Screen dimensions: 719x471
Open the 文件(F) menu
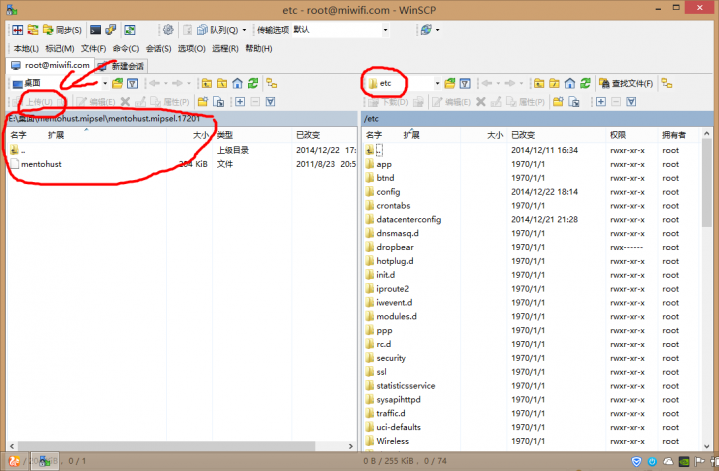click(94, 49)
